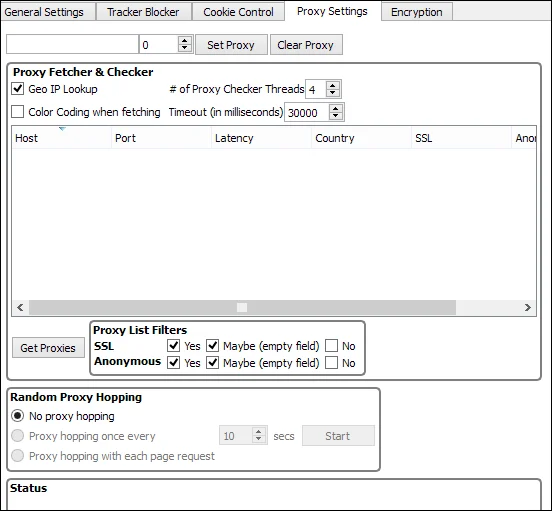Screen dimensions: 552x511
Task: Enable Color Coding when fetching
Action: point(18,112)
